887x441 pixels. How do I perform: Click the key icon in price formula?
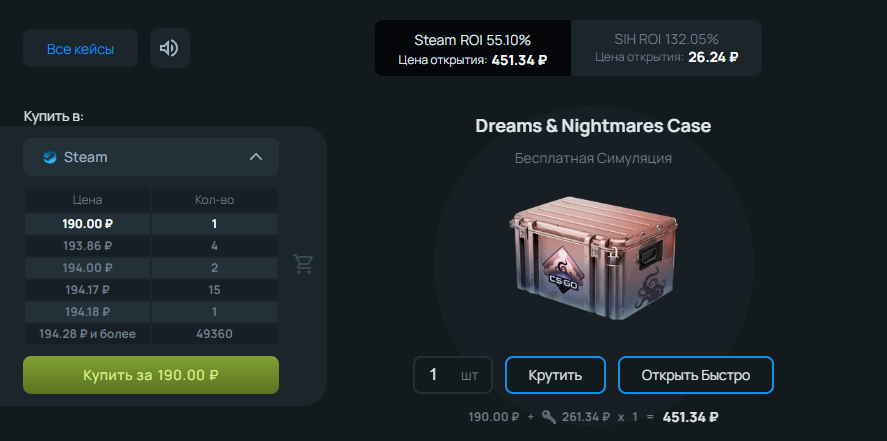coord(549,417)
